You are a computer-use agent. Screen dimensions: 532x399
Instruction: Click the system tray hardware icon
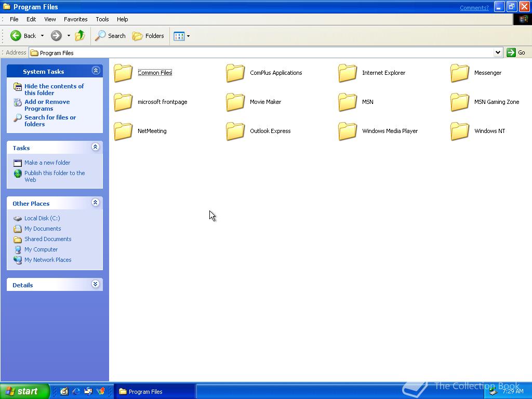point(494,392)
